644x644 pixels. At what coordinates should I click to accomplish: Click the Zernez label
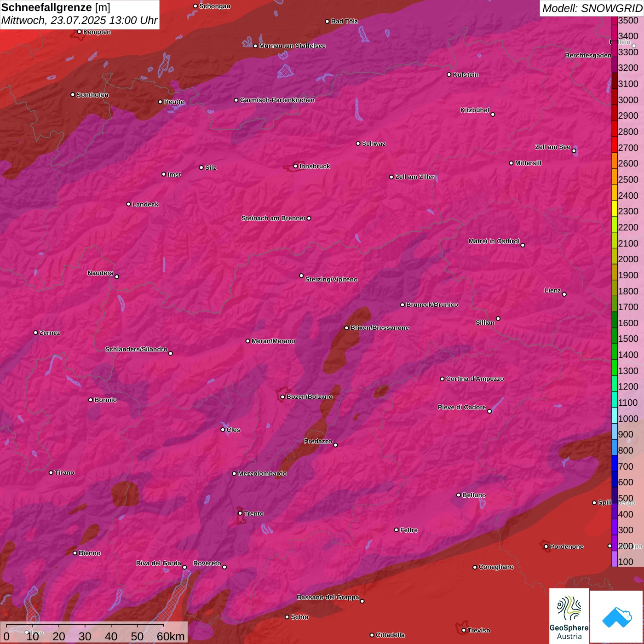pos(50,333)
